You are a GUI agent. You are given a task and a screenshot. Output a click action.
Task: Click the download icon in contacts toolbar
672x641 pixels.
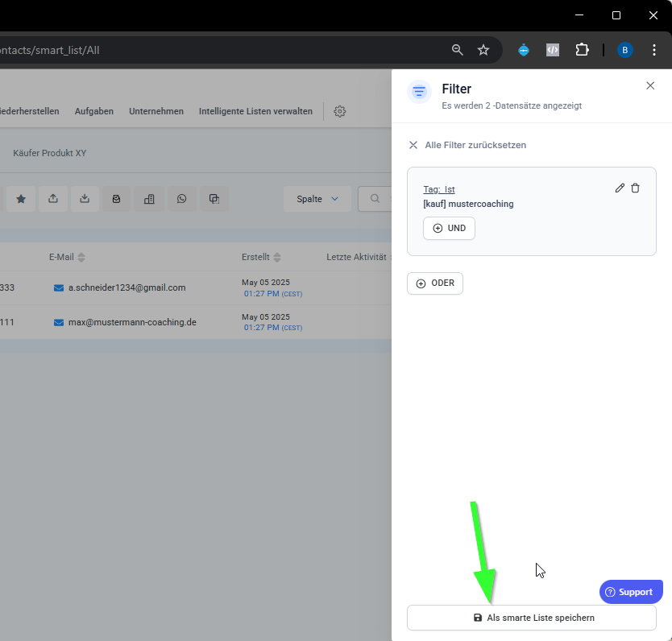point(85,199)
